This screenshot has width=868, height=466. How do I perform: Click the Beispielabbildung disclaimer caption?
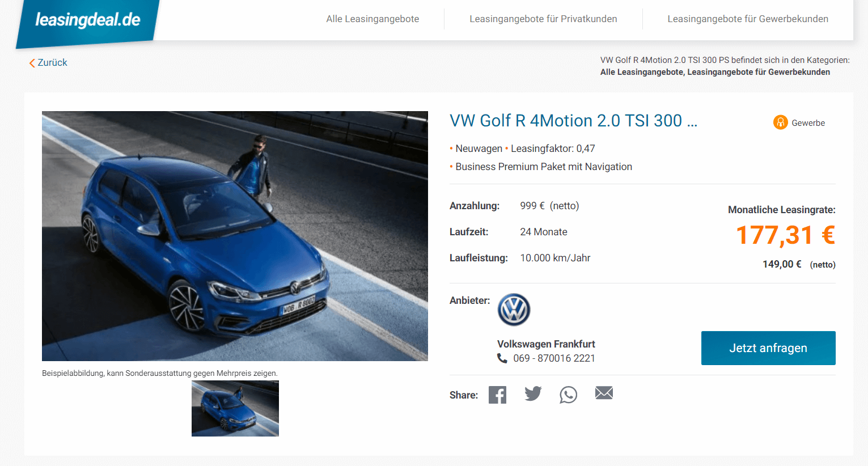pyautogui.click(x=160, y=374)
